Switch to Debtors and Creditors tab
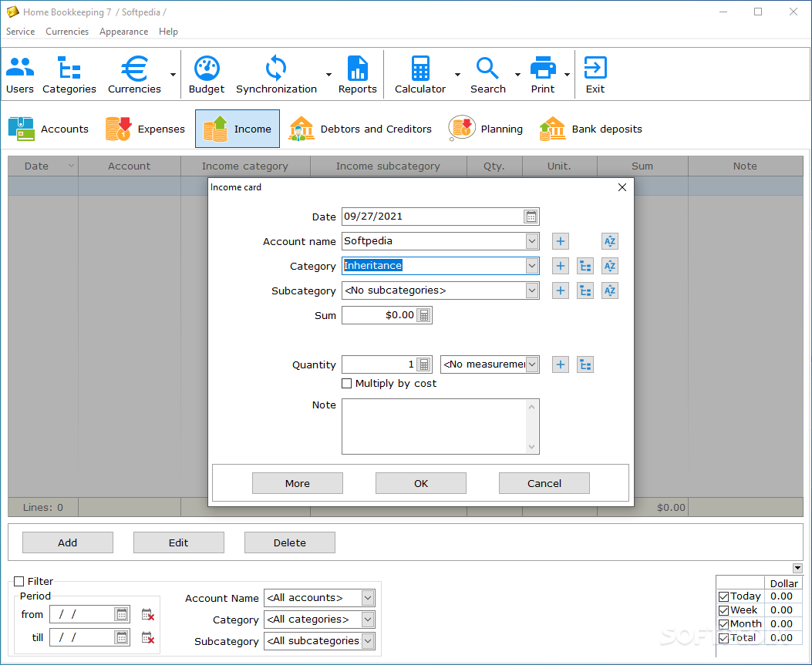The width and height of the screenshot is (812, 665). [x=360, y=129]
